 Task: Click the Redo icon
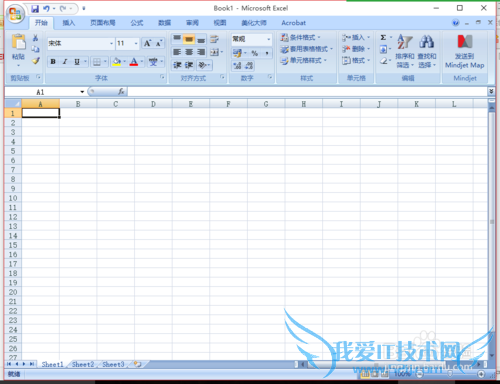63,9
